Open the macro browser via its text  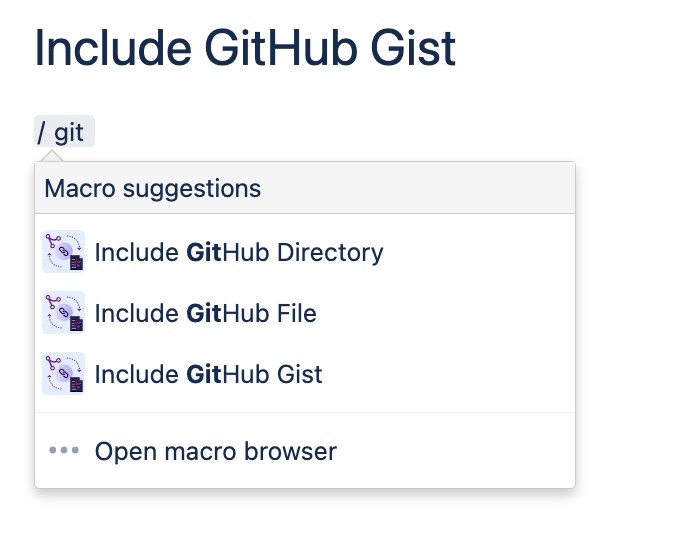coord(215,452)
